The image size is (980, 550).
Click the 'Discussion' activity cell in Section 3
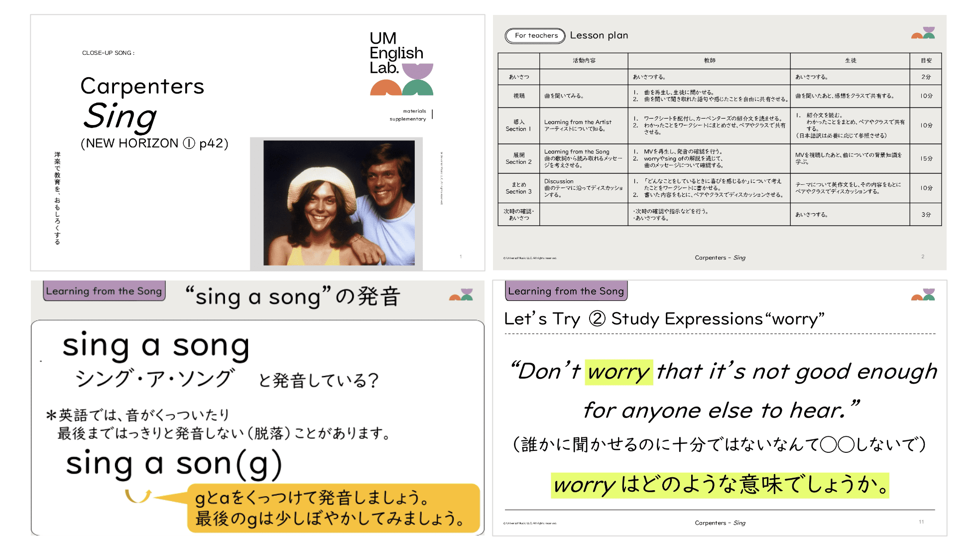[583, 188]
